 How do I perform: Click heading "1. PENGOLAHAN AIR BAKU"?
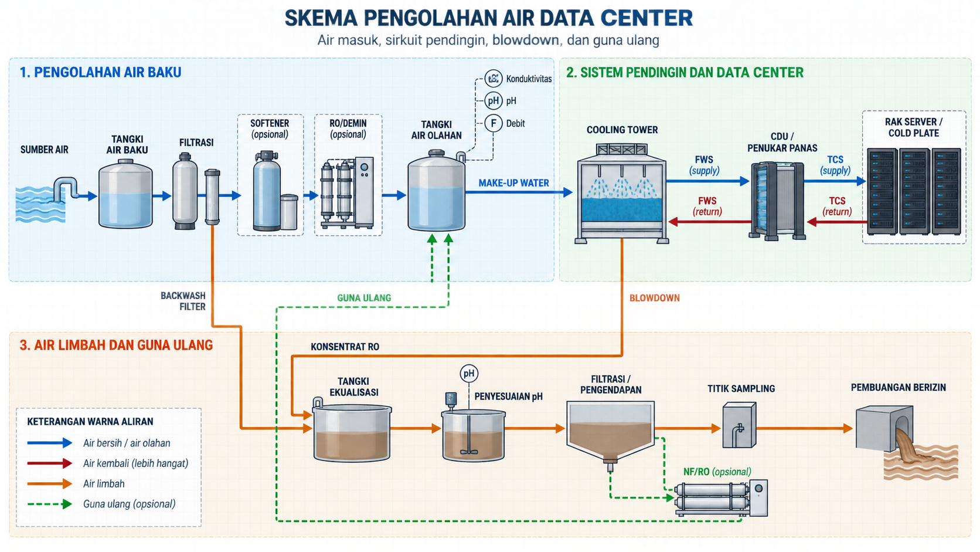[100, 72]
